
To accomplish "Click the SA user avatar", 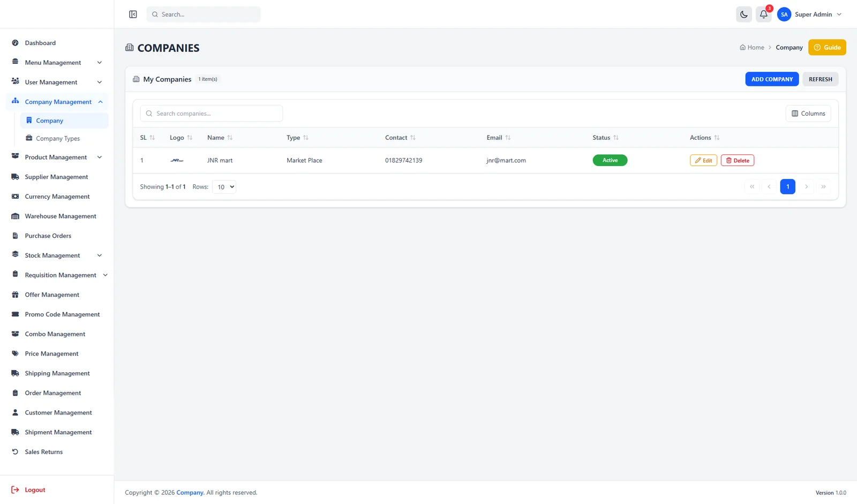I will click(x=784, y=14).
